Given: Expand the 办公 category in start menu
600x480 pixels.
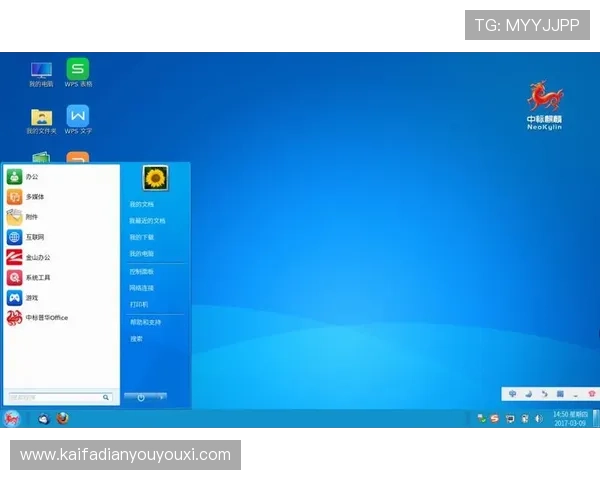Looking at the screenshot, I should tap(32, 176).
